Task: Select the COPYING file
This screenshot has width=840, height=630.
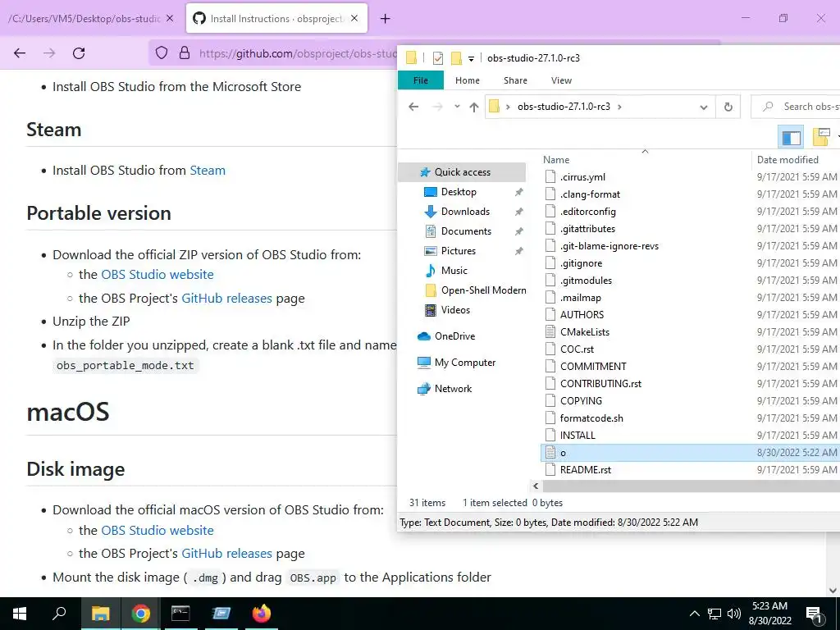Action: (581, 400)
